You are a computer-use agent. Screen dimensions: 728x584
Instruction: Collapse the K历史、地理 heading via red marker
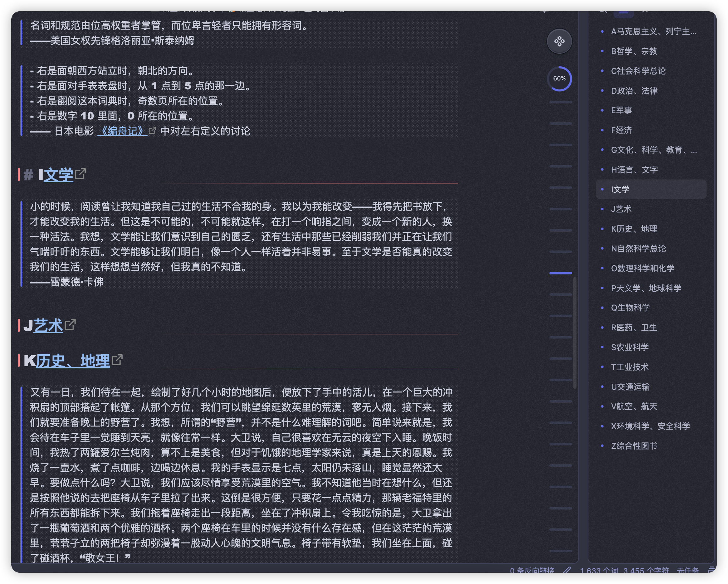[x=19, y=360]
